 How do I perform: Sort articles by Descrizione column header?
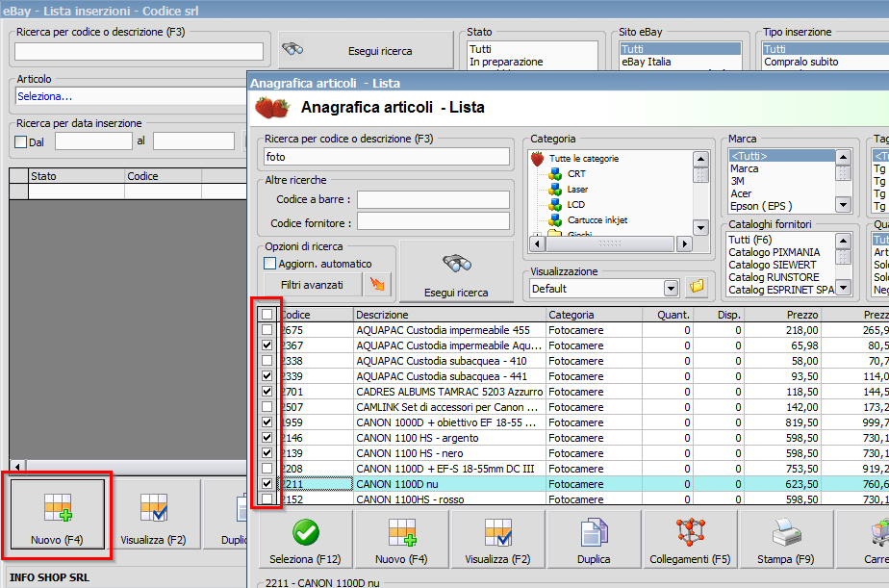pyautogui.click(x=449, y=314)
